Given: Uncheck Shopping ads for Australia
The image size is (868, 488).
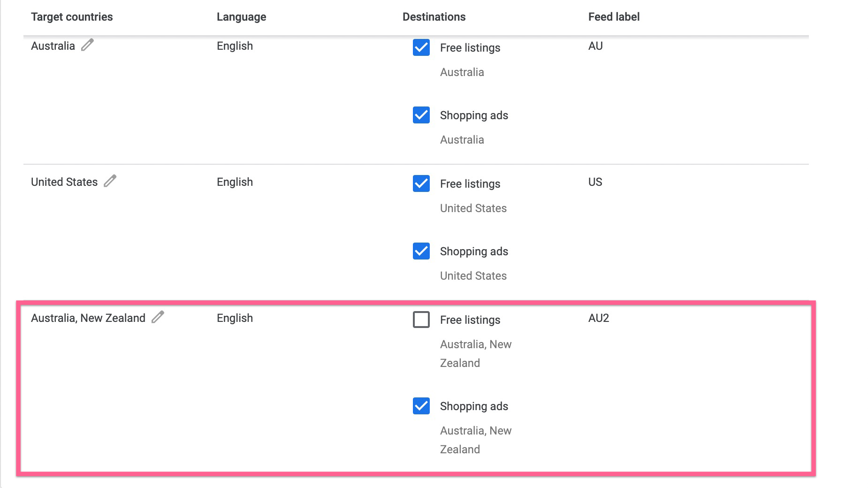Looking at the screenshot, I should [x=421, y=115].
